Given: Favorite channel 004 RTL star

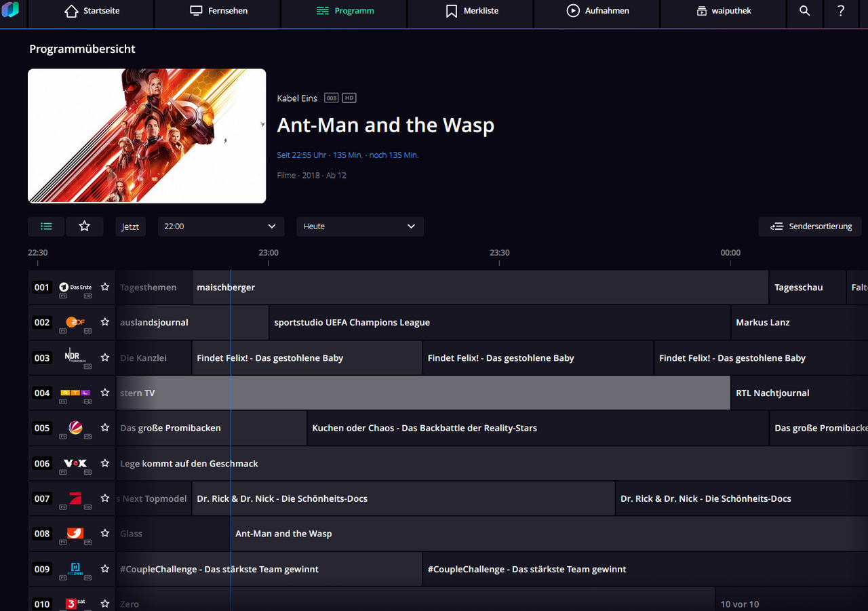Looking at the screenshot, I should [x=105, y=393].
